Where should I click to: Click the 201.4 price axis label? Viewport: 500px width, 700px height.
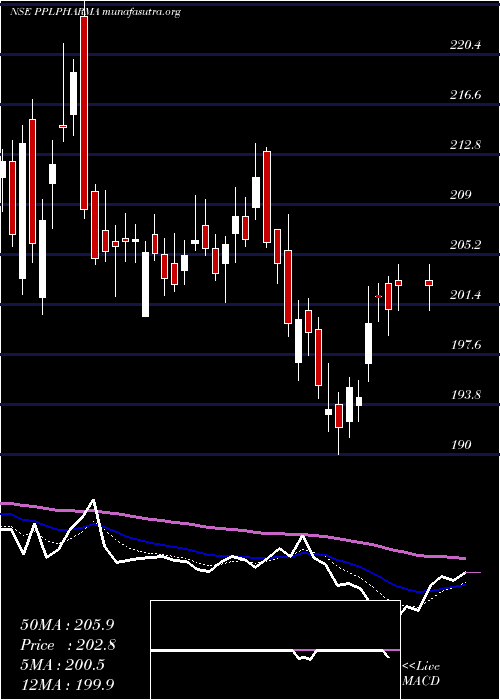[x=466, y=294]
